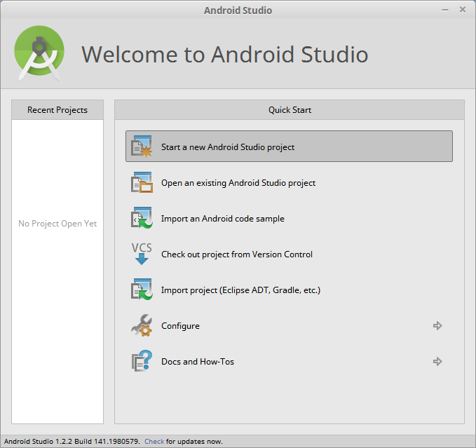Click the Android Studio logo
Viewport: 476px width, 448px height.
(x=39, y=53)
